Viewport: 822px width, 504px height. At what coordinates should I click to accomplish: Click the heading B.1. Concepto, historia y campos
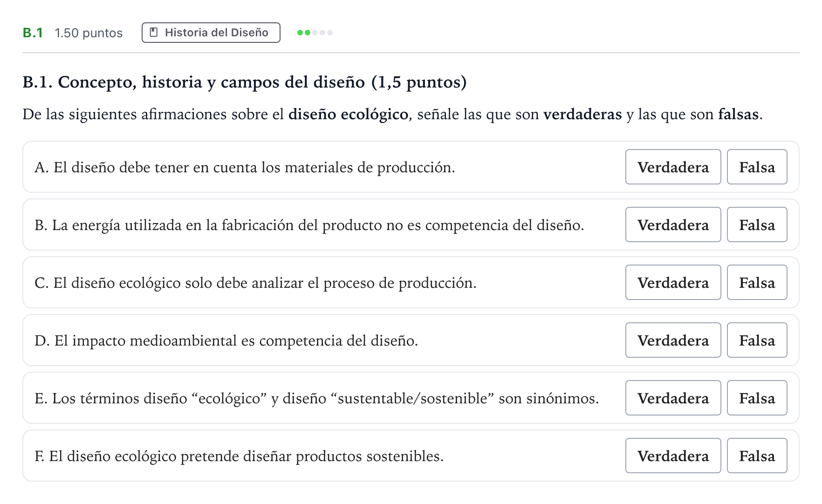pos(245,82)
